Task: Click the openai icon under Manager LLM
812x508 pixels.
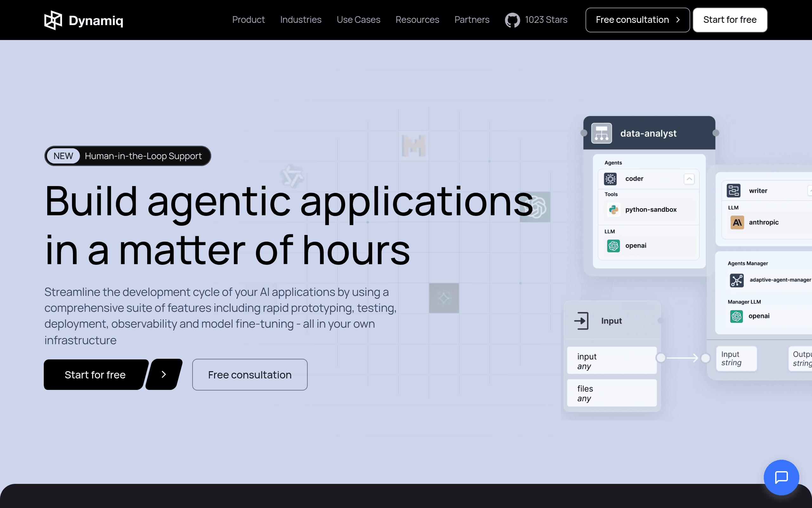Action: point(737,316)
